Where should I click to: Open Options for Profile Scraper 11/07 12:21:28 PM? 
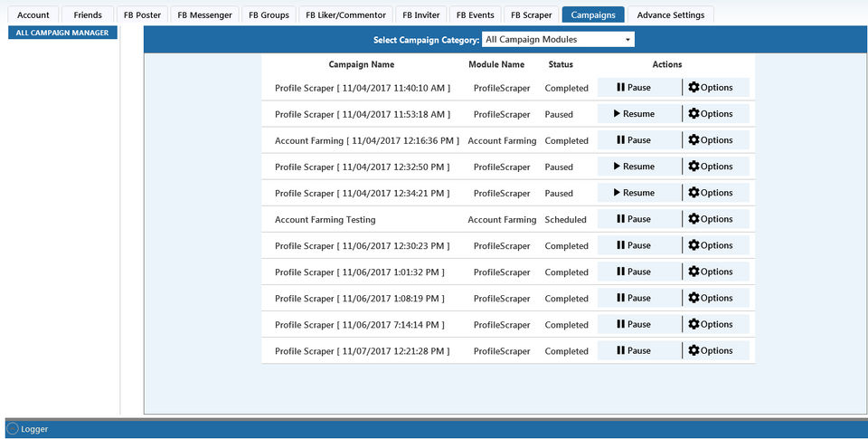coord(716,351)
